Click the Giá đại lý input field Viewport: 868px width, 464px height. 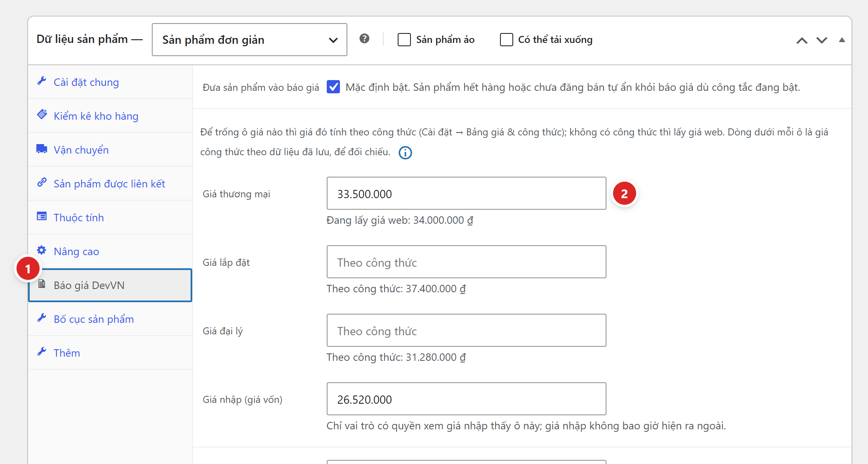click(x=467, y=330)
